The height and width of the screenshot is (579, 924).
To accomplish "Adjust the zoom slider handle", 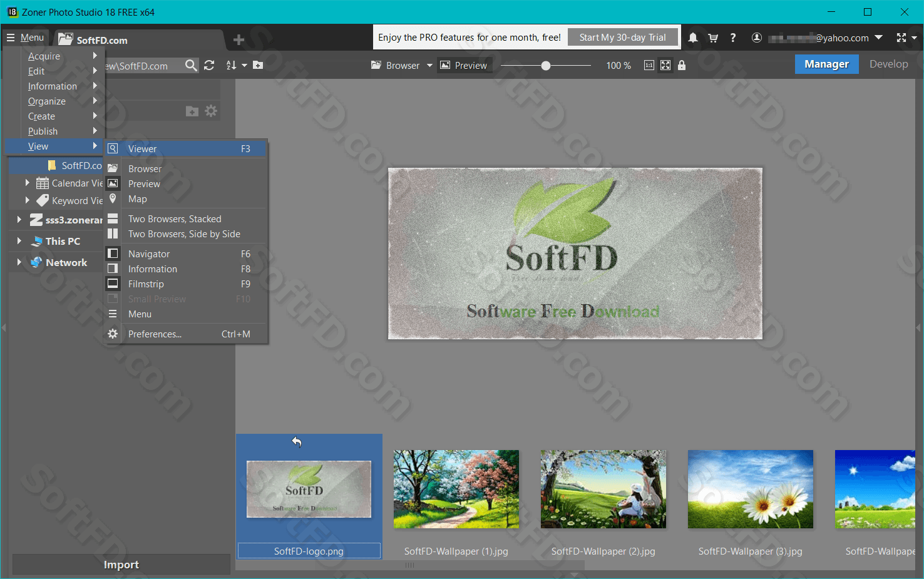I will pyautogui.click(x=546, y=65).
